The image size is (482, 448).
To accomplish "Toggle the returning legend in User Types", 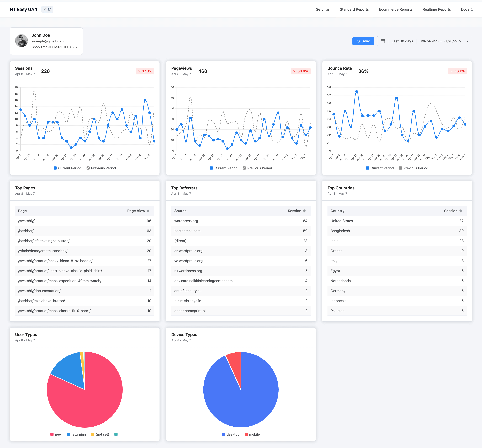I will pyautogui.click(x=76, y=434).
